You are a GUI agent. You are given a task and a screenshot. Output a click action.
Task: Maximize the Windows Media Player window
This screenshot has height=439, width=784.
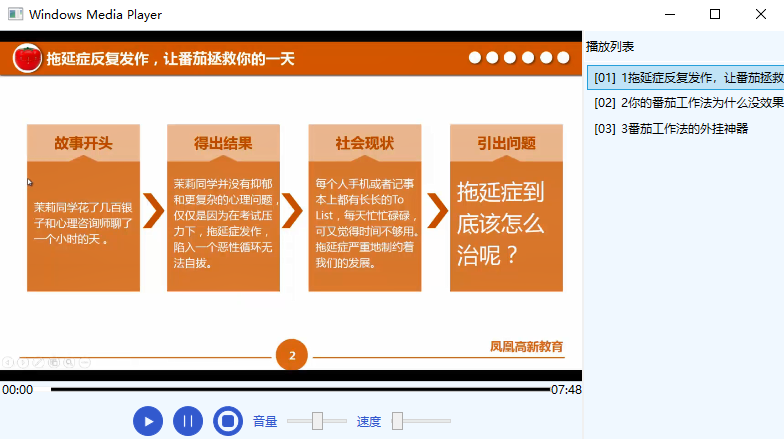pyautogui.click(x=715, y=14)
